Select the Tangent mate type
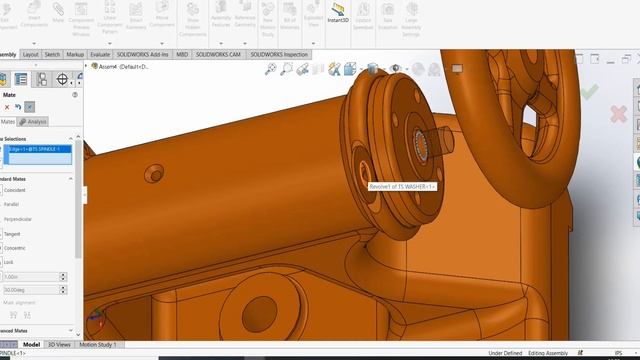The image size is (640, 360). (x=11, y=234)
